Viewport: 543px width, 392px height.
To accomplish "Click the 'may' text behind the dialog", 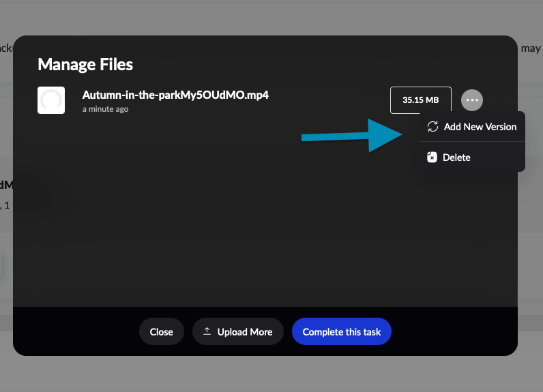I will click(530, 48).
